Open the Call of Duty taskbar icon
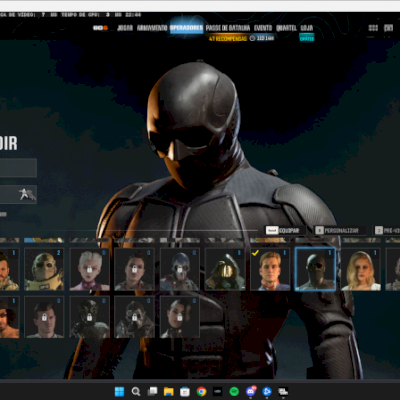Screen dimensions: 400x400 point(283,391)
